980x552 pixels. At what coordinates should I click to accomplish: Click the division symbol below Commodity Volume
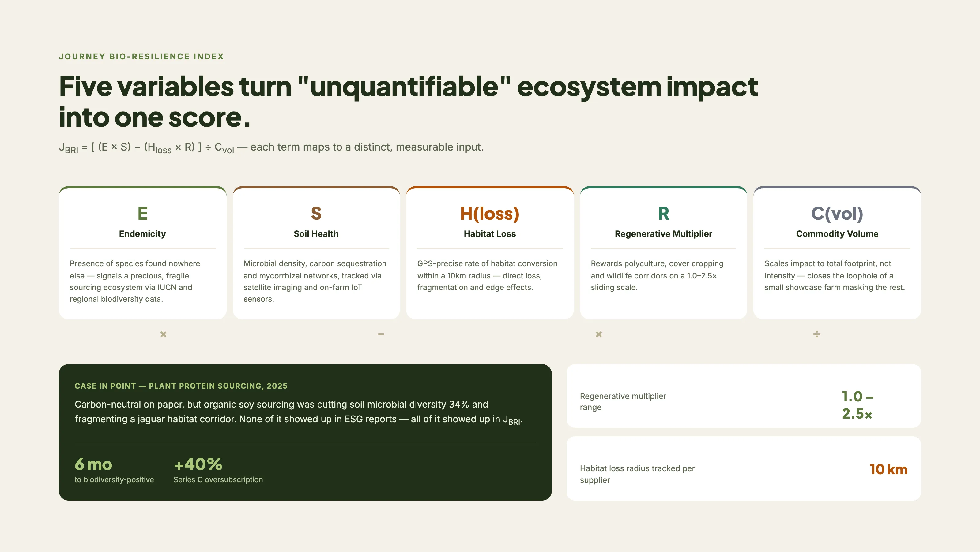pos(816,334)
